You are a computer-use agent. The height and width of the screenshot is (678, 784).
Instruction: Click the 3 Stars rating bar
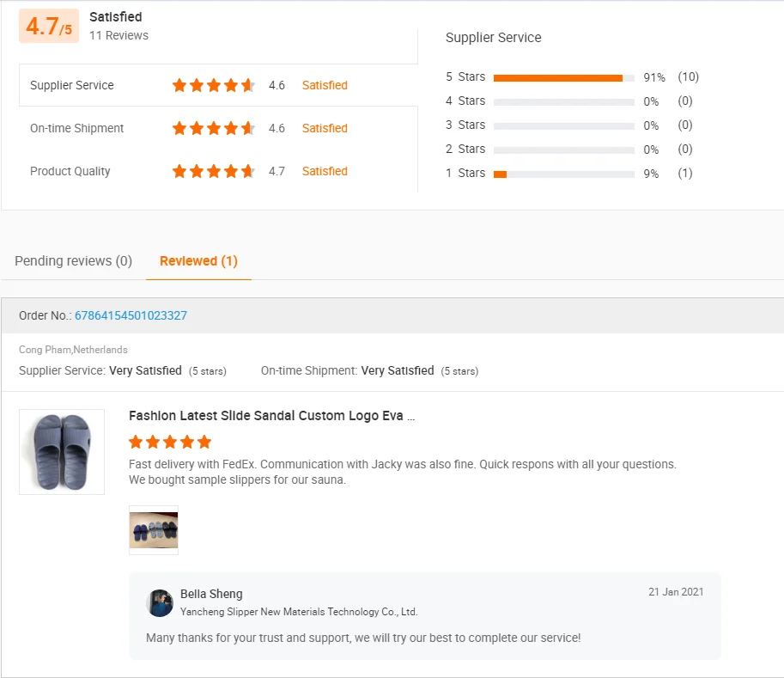tap(563, 125)
